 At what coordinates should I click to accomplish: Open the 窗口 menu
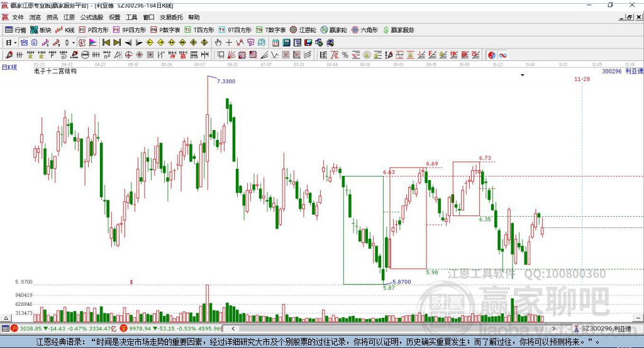click(x=148, y=17)
